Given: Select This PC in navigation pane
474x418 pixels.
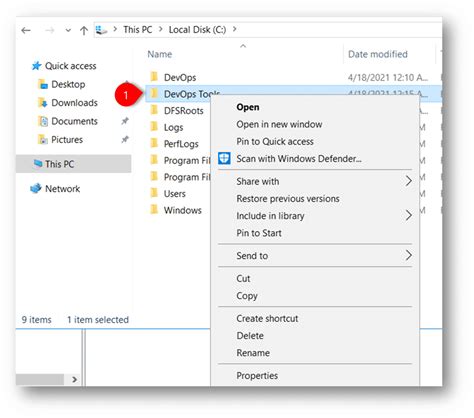Looking at the screenshot, I should 59,164.
